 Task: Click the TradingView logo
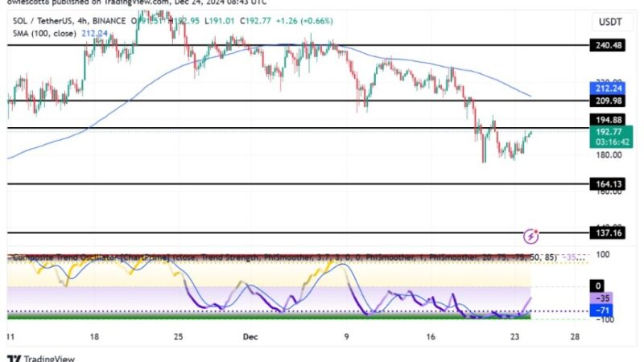[41, 358]
